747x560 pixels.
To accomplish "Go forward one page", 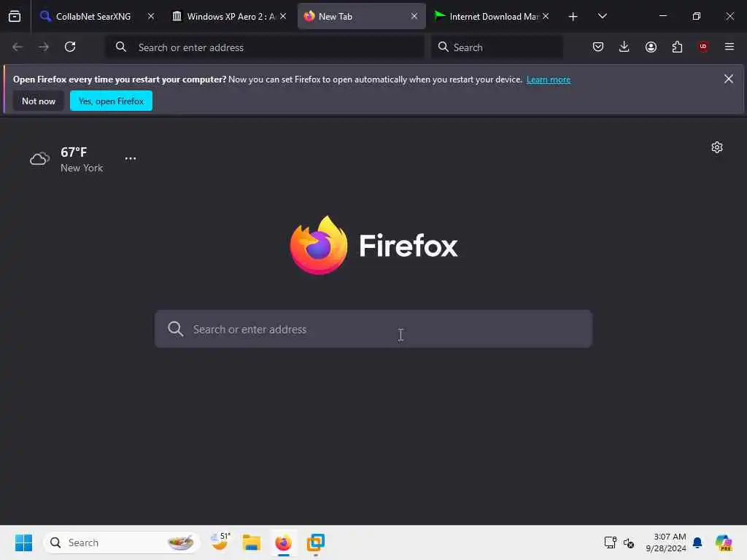I will tap(44, 47).
